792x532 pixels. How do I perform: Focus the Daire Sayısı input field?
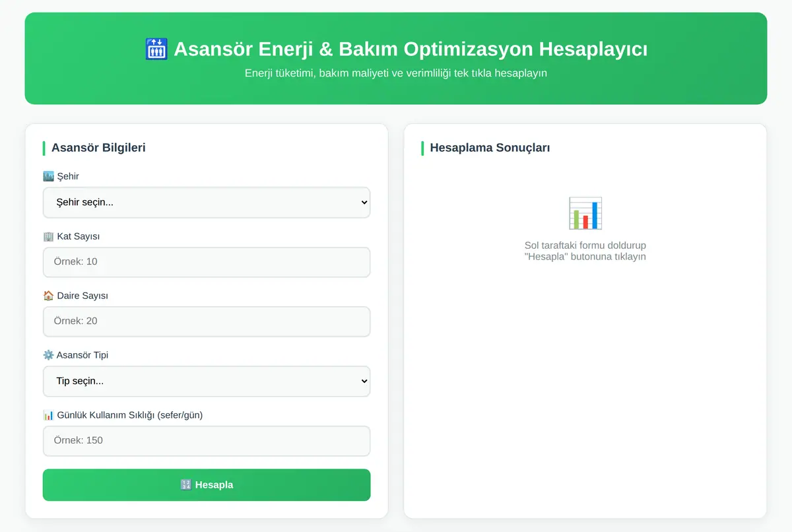(207, 321)
